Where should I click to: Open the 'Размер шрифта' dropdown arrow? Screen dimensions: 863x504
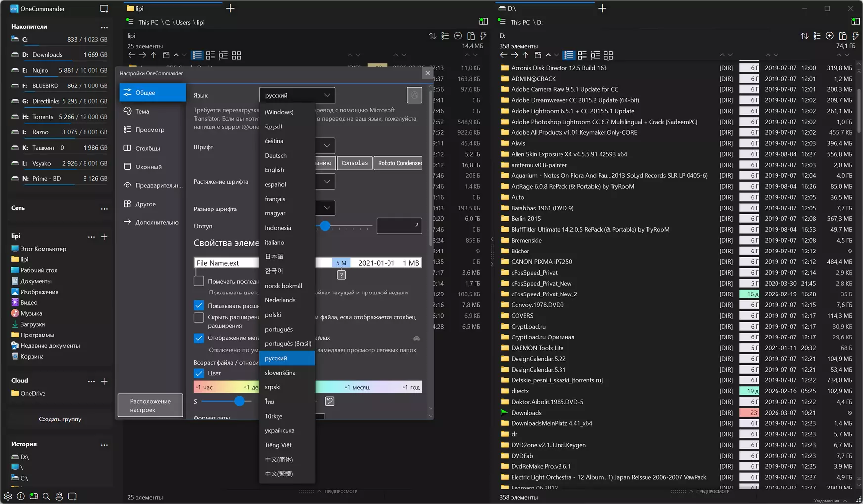tap(327, 208)
